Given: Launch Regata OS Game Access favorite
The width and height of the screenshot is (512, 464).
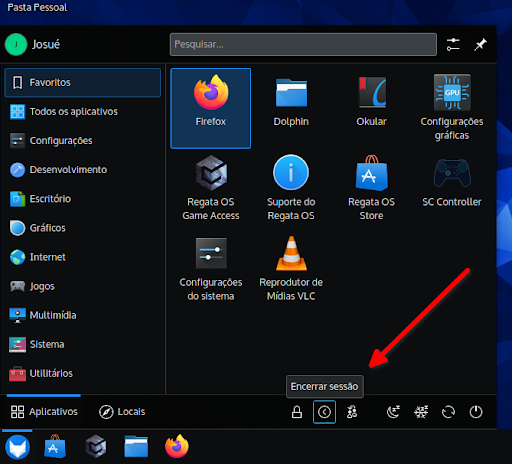Looking at the screenshot, I should click(211, 188).
